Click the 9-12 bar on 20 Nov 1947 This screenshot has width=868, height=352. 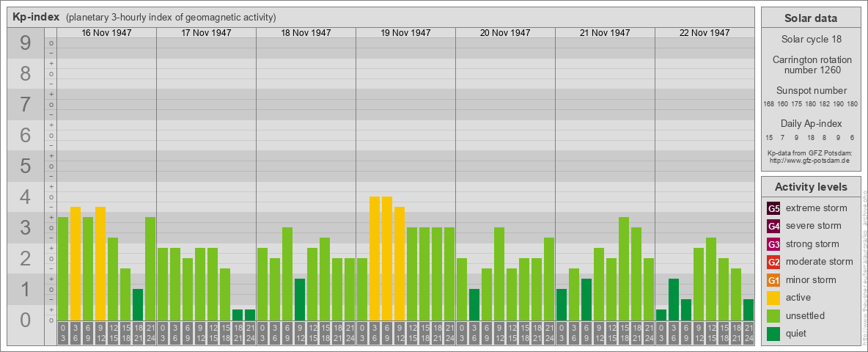(x=499, y=274)
